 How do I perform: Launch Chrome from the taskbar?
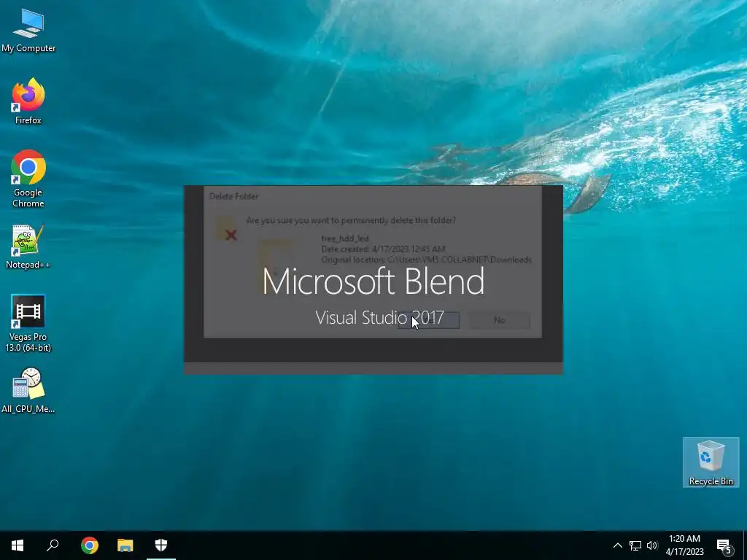tap(90, 545)
